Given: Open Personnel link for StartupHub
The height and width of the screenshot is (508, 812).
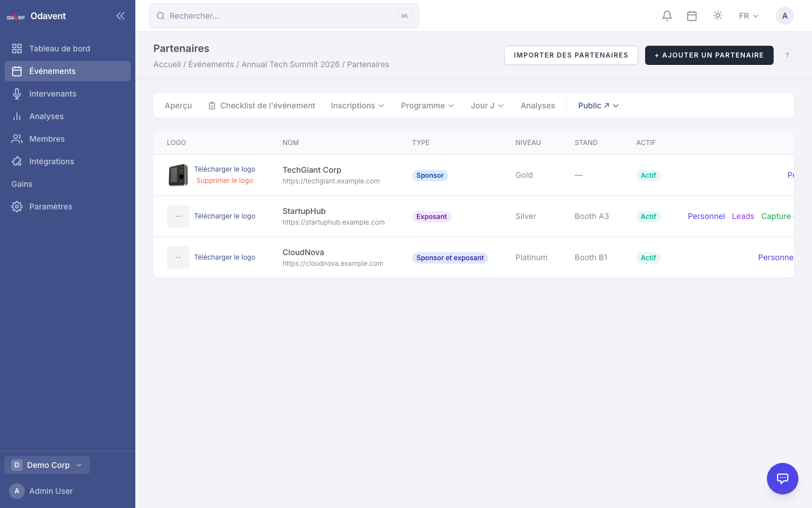Looking at the screenshot, I should coord(706,216).
